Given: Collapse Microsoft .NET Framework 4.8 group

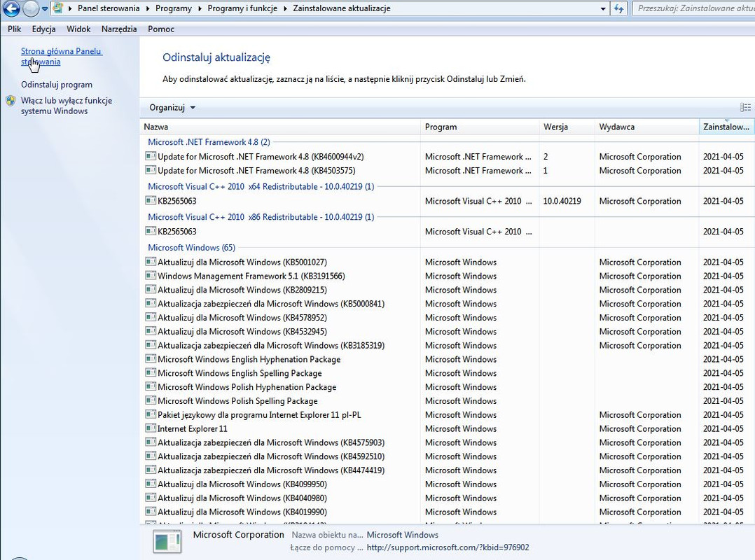Looking at the screenshot, I should (209, 142).
